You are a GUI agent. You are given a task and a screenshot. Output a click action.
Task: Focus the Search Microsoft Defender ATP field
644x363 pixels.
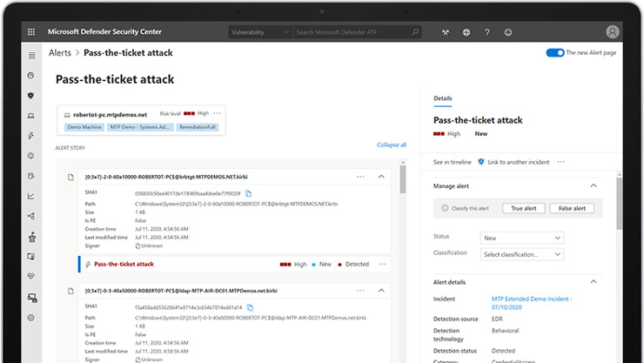(352, 32)
